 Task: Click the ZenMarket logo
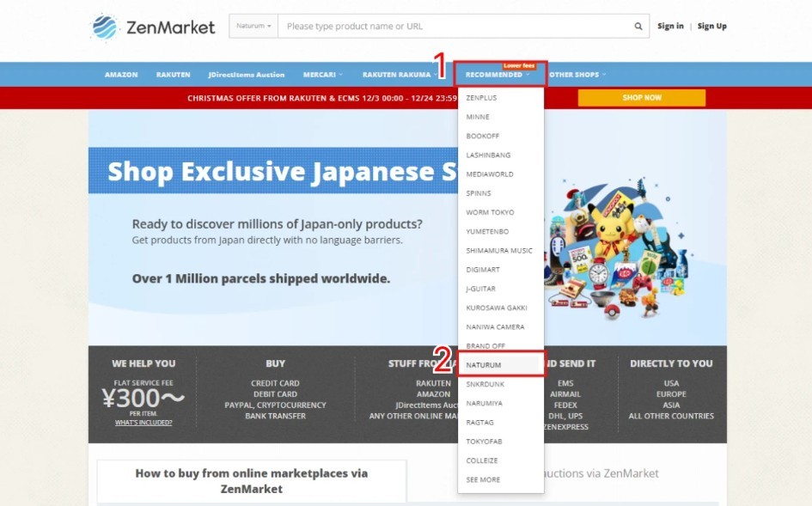point(153,27)
